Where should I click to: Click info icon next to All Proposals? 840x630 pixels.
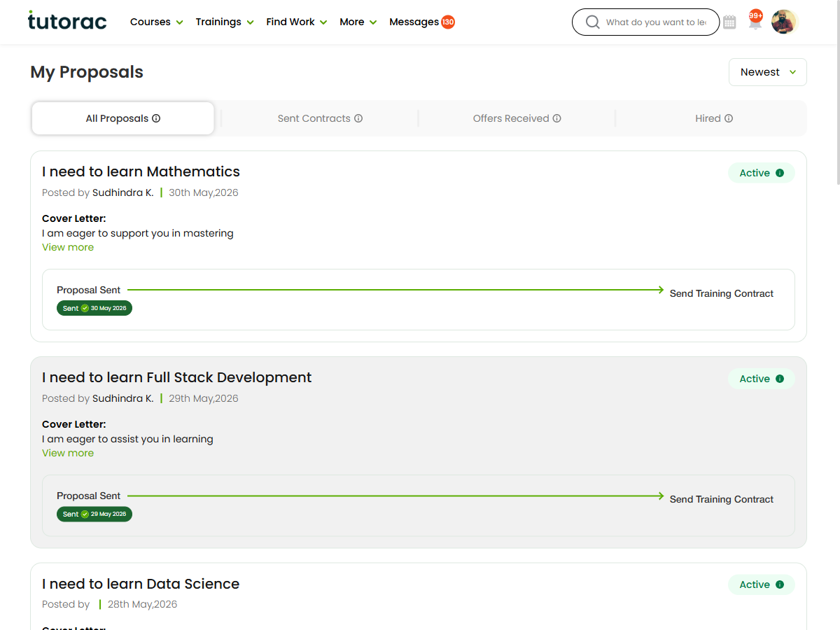156,118
